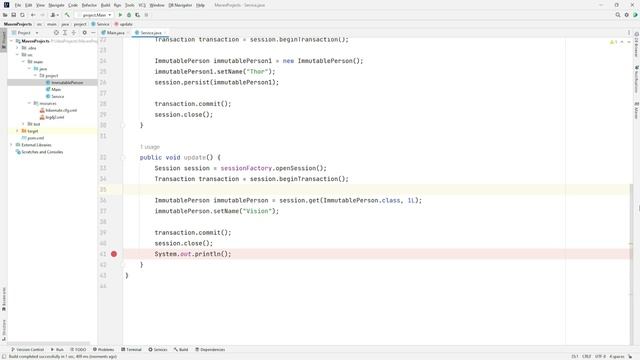The image size is (640, 360).
Task: Open the editor tabs more-options menu
Action: click(629, 33)
